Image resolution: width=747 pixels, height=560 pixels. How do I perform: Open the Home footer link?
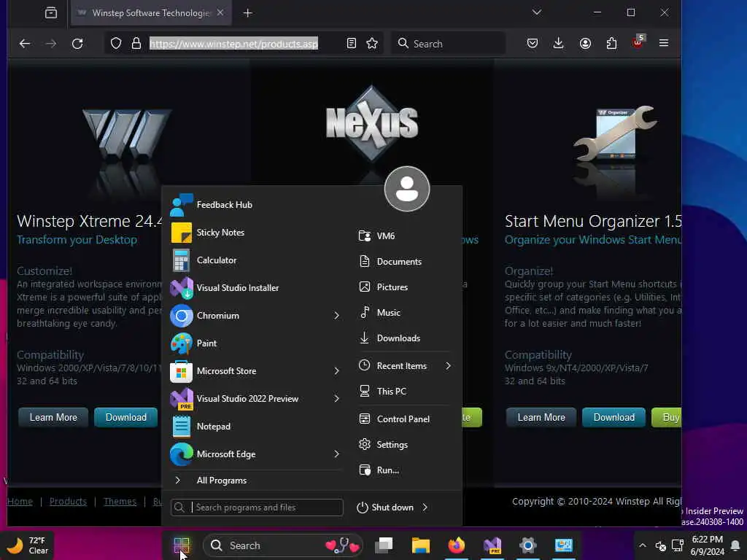[20, 502]
